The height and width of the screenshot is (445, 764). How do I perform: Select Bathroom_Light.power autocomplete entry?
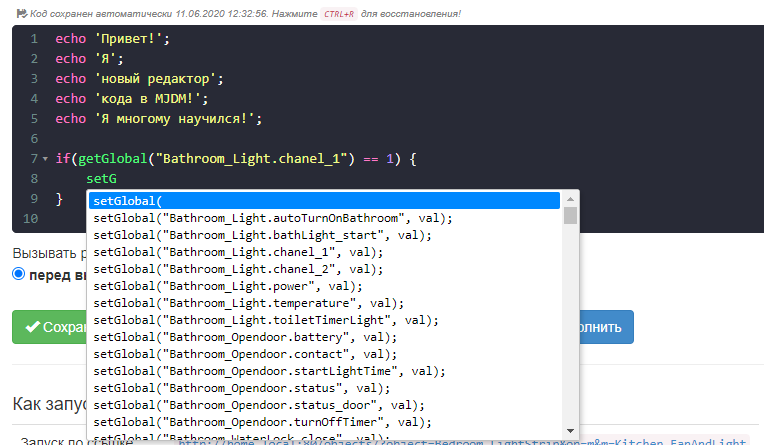(x=324, y=286)
